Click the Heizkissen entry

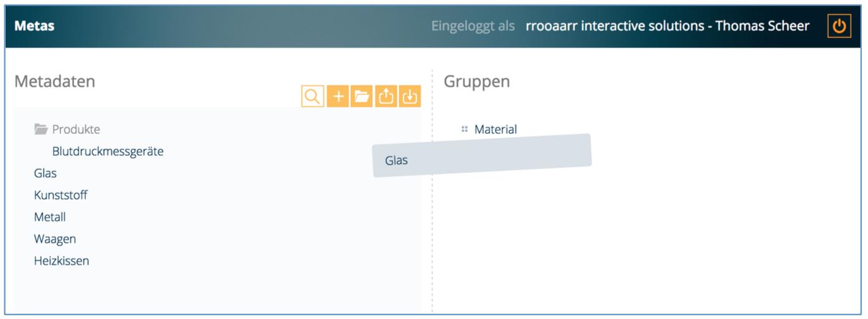[x=62, y=260]
